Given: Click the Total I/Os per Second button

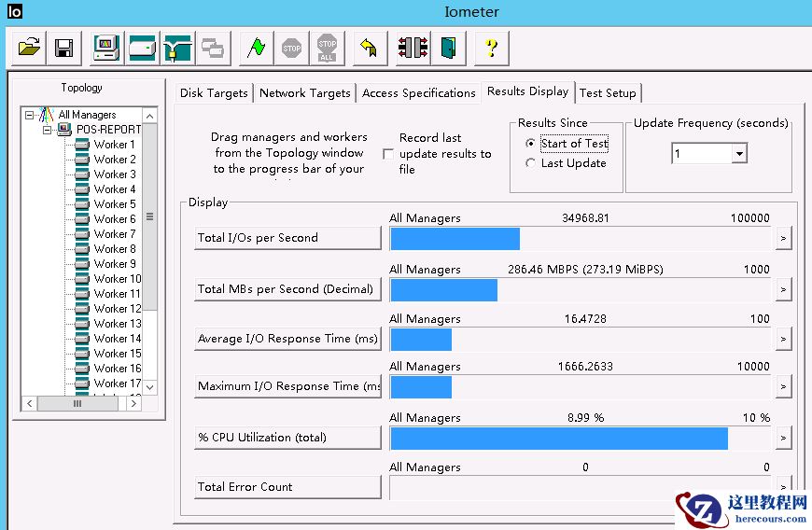Looking at the screenshot, I should [287, 238].
